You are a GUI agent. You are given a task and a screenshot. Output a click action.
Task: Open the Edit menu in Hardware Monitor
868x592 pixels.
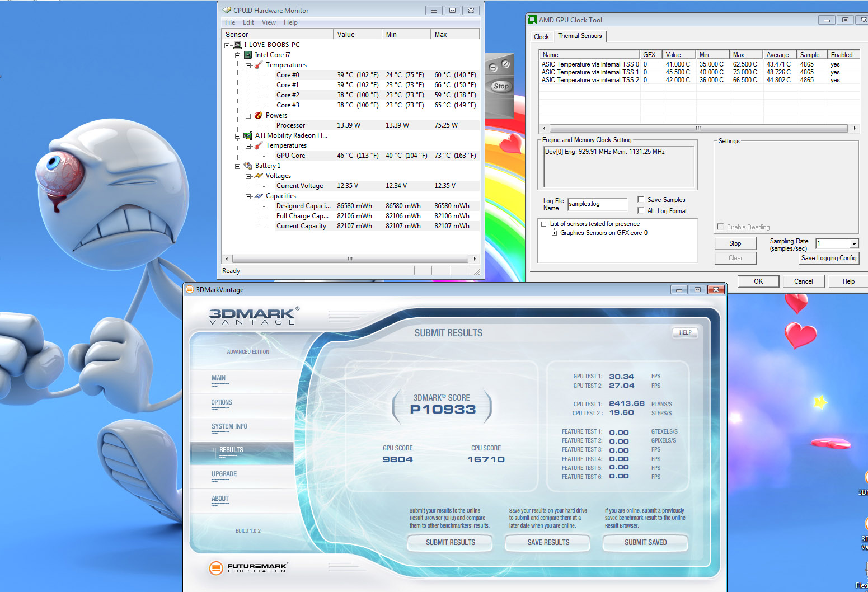pyautogui.click(x=248, y=22)
